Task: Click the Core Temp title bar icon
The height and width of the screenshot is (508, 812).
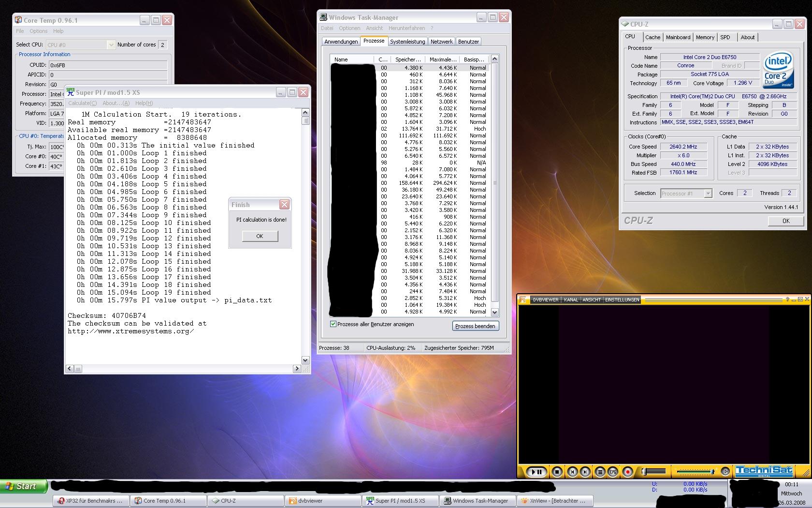Action: tap(18, 20)
